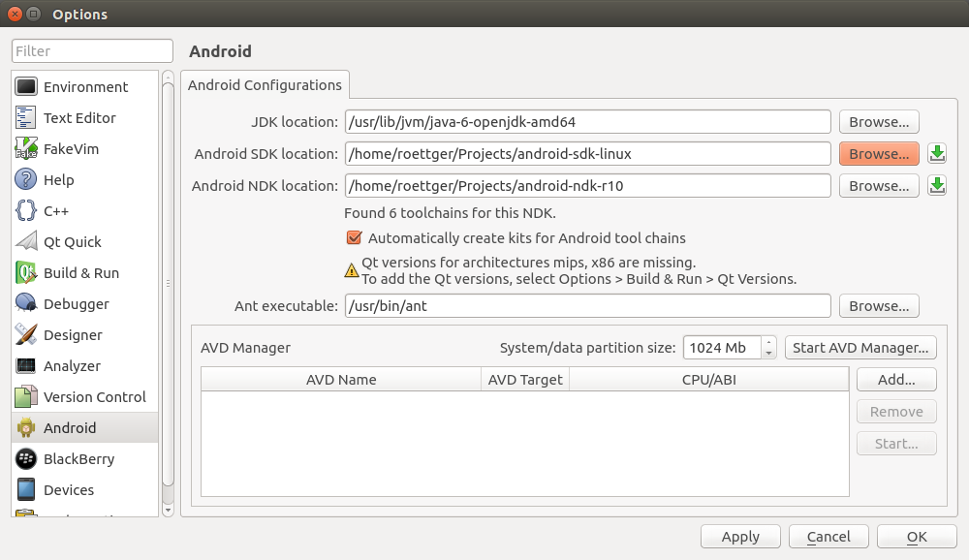The width and height of the screenshot is (969, 560).
Task: Toggle automatically create kits for Android tool chains
Action: [354, 238]
